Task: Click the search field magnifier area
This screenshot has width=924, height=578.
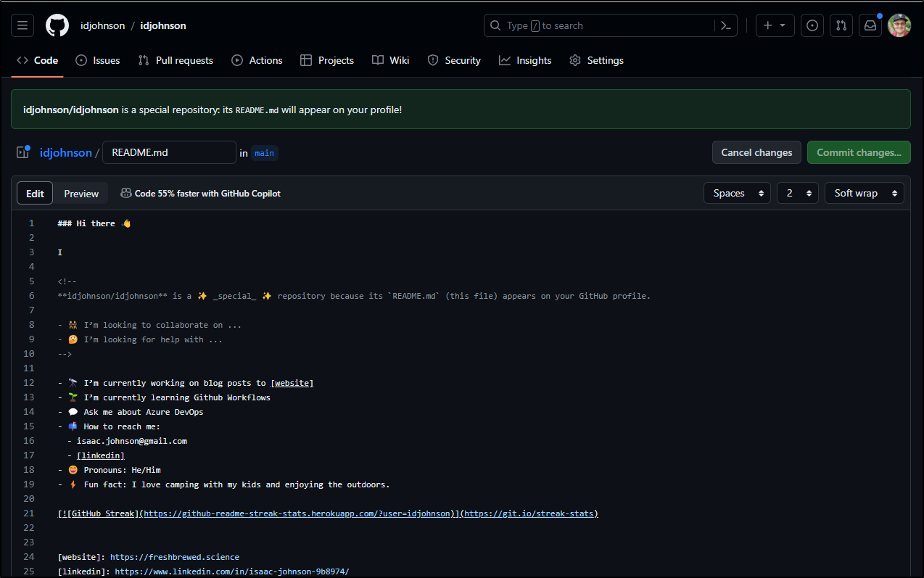Action: pos(495,25)
